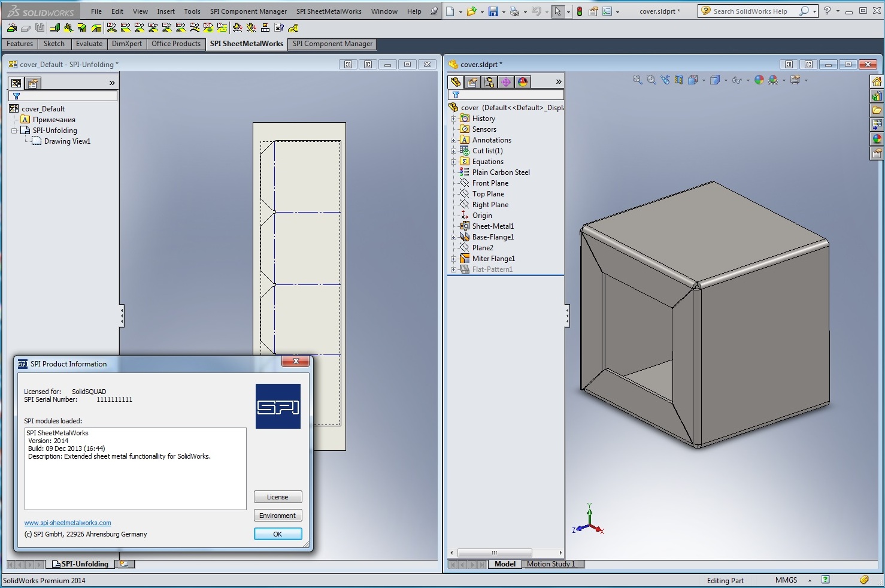
Task: Click the Previous View icon
Action: pyautogui.click(x=665, y=80)
